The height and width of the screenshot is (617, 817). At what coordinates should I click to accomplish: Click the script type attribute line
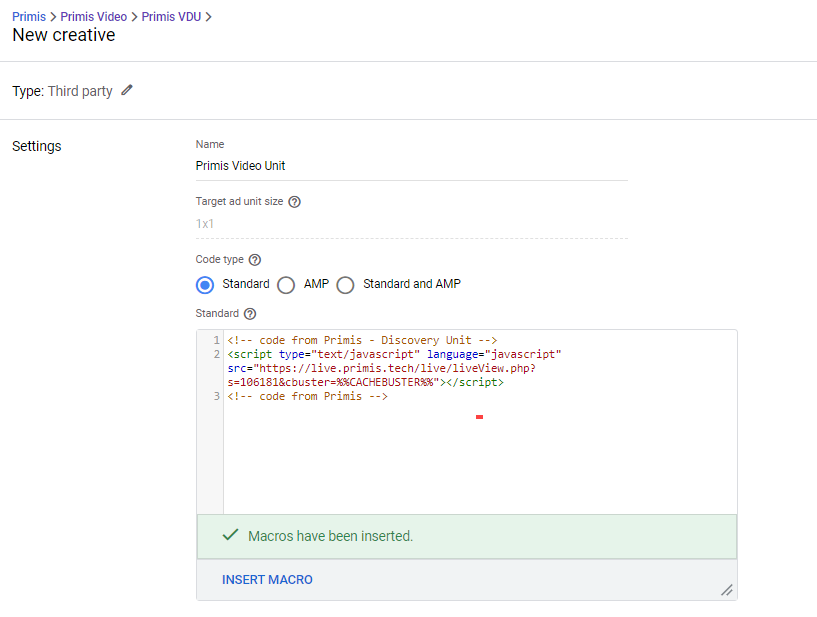pos(394,354)
